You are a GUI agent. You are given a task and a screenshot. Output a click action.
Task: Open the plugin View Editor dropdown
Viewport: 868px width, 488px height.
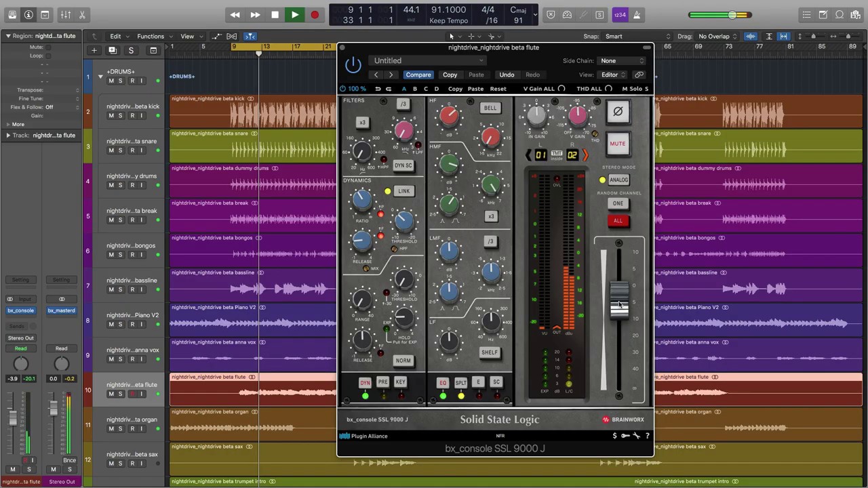[613, 75]
